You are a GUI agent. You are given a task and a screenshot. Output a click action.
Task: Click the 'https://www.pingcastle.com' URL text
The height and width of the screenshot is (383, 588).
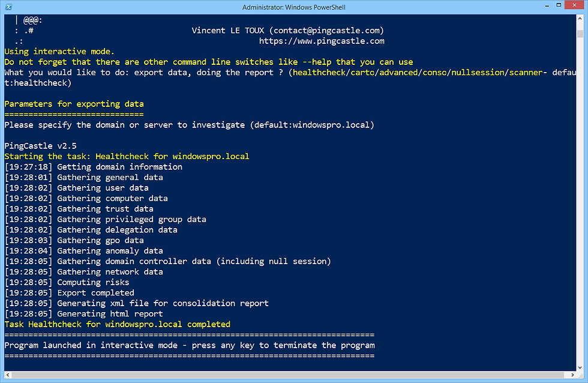point(322,41)
